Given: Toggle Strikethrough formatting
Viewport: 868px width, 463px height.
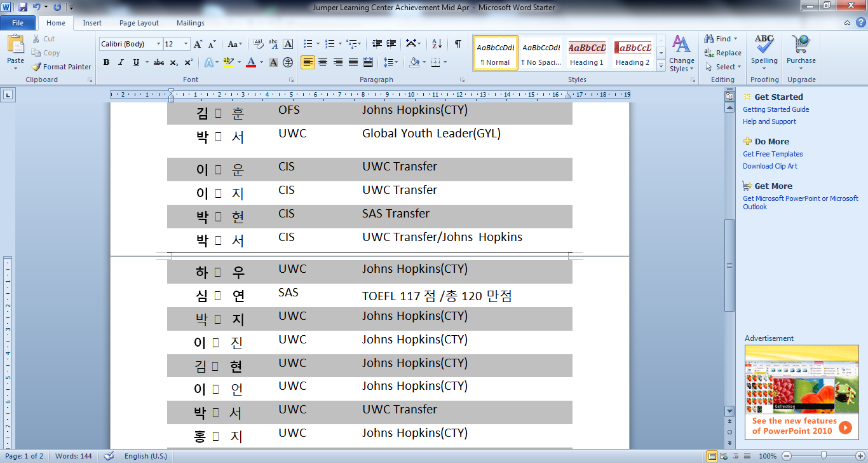Looking at the screenshot, I should click(159, 62).
